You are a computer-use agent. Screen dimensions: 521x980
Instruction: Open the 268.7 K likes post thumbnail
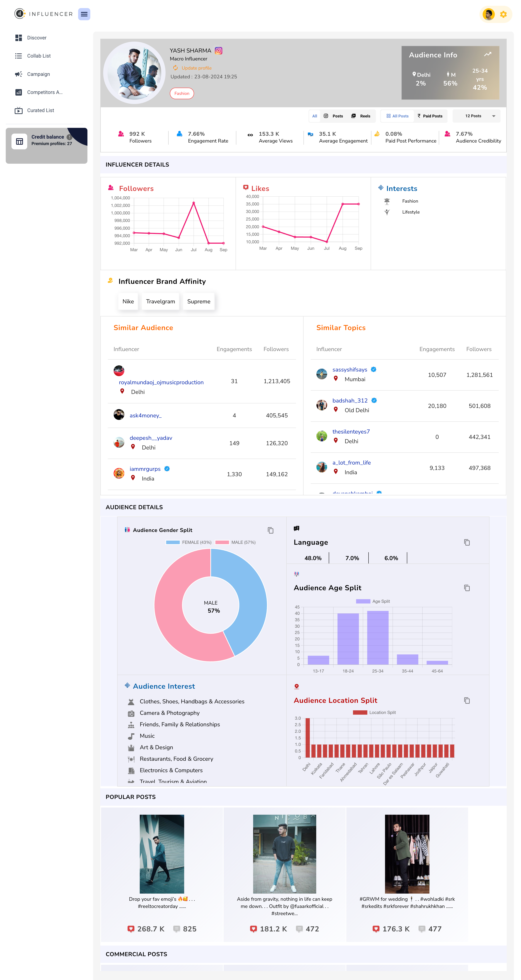point(162,854)
